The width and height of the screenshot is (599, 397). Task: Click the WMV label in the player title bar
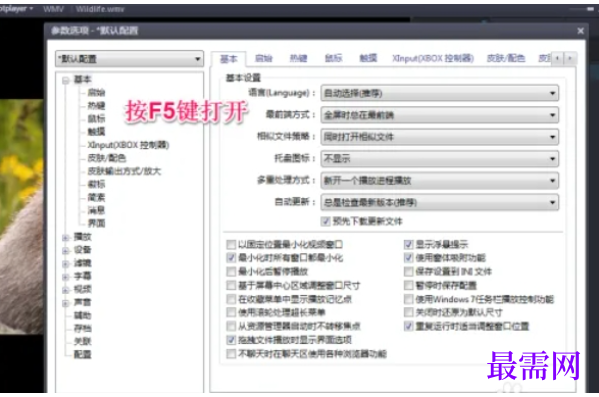(x=53, y=9)
